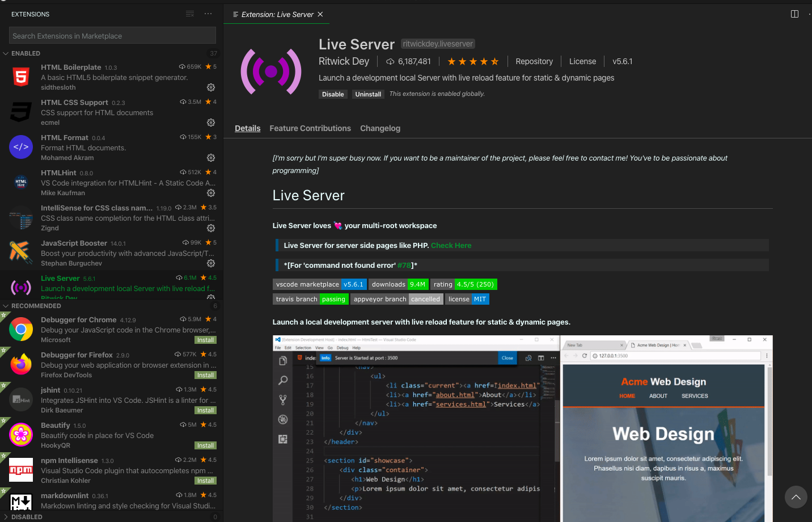Switch to the Changelog tab

click(x=380, y=128)
